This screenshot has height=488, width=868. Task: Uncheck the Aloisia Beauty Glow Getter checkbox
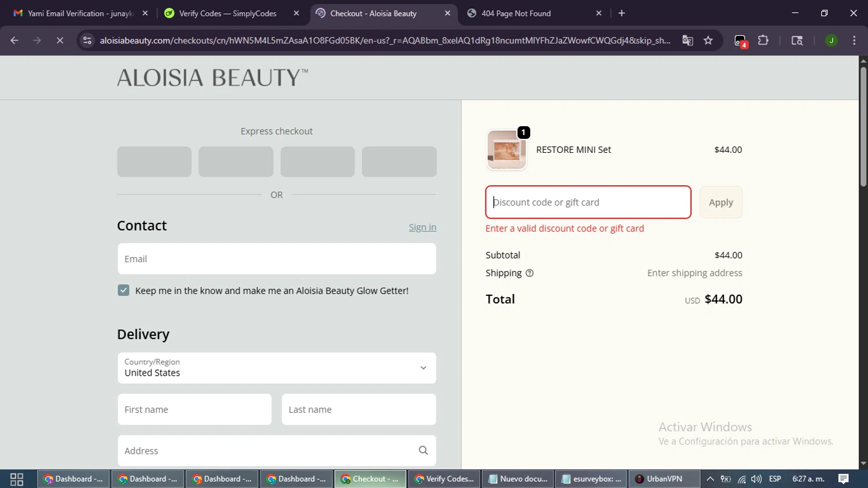(x=123, y=290)
